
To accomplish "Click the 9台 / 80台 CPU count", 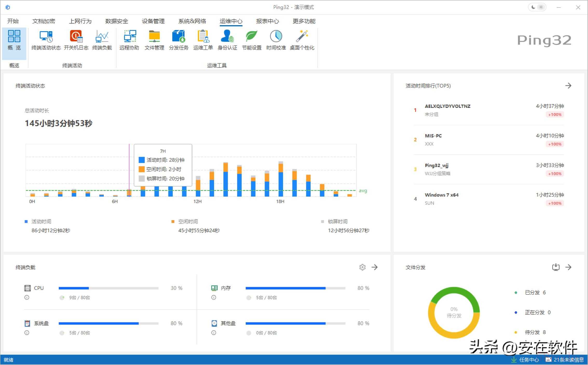I will 79,298.
